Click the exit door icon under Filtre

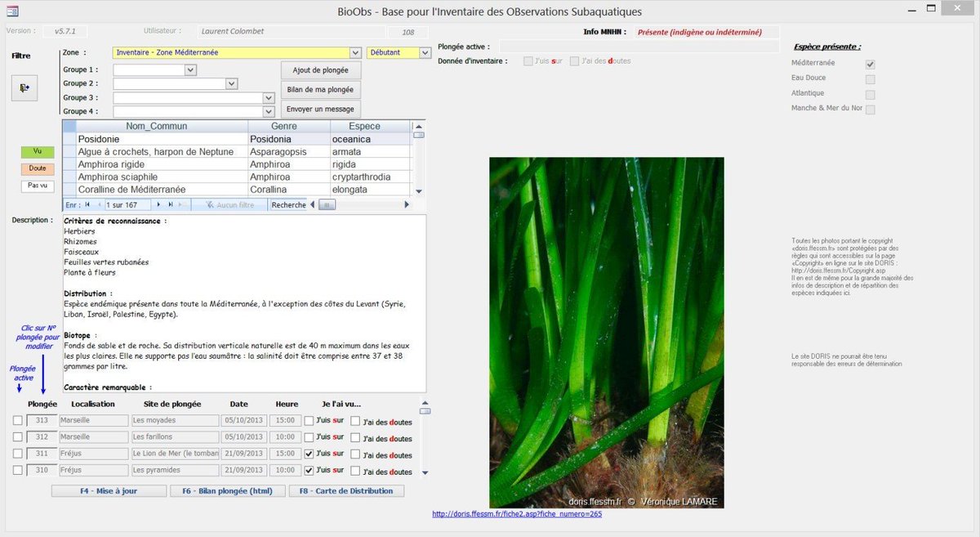point(24,88)
